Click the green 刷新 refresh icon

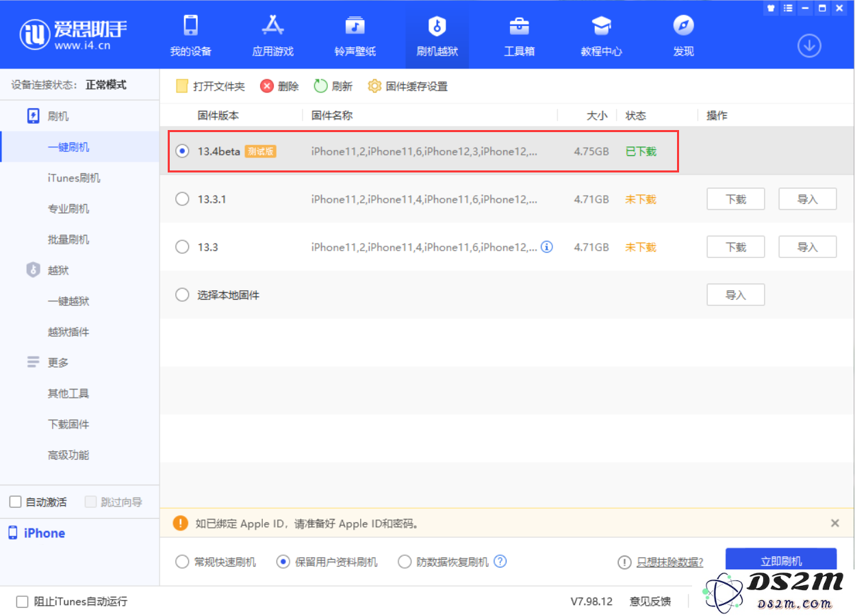(320, 86)
